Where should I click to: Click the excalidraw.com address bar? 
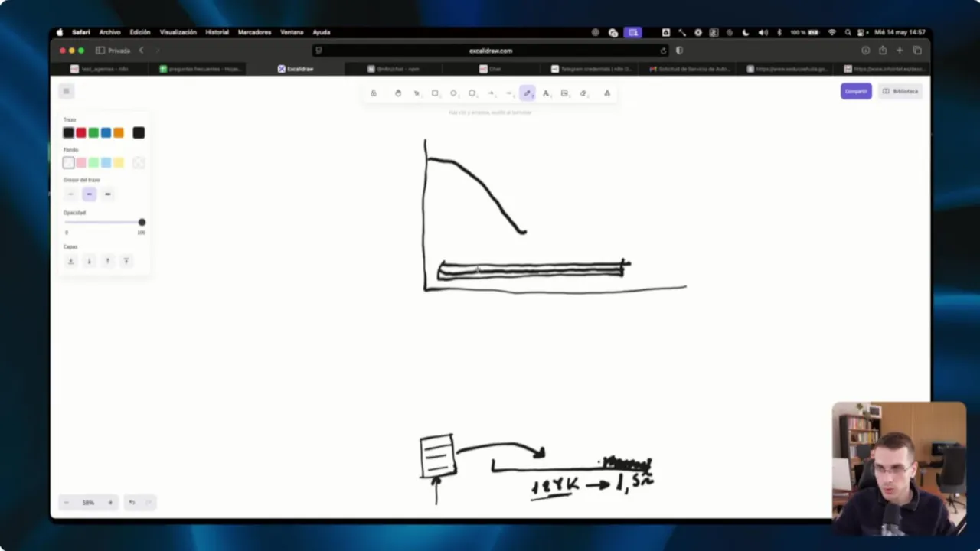point(491,51)
